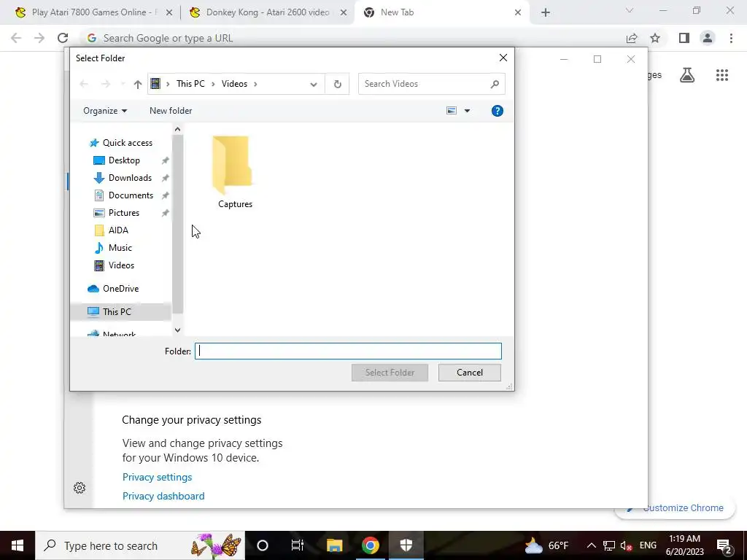Screen dimensions: 747x560
Task: Click Customize Chrome button
Action: point(675,508)
